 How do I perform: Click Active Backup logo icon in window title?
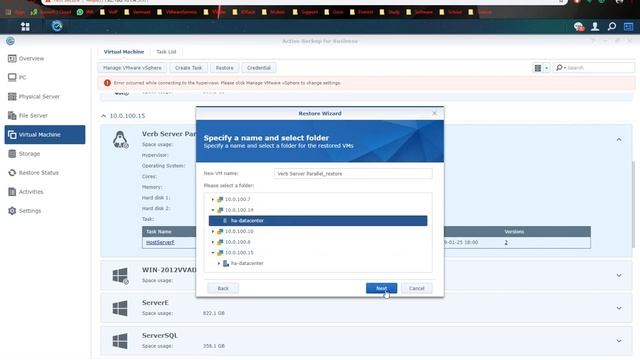click(10, 41)
